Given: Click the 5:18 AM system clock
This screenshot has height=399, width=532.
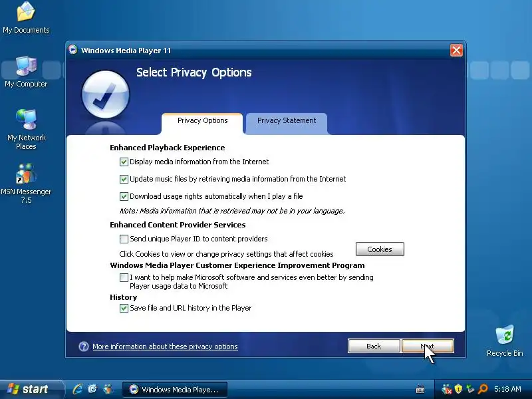Looking at the screenshot, I should [507, 389].
